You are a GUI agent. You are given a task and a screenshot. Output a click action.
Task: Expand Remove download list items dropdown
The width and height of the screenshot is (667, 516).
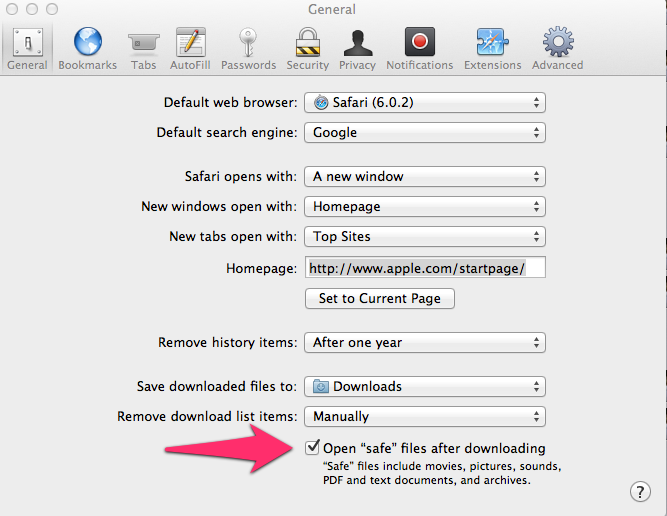tap(425, 416)
